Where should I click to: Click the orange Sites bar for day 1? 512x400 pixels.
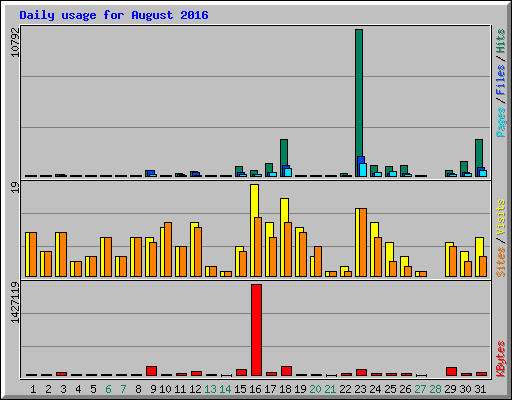(x=33, y=254)
